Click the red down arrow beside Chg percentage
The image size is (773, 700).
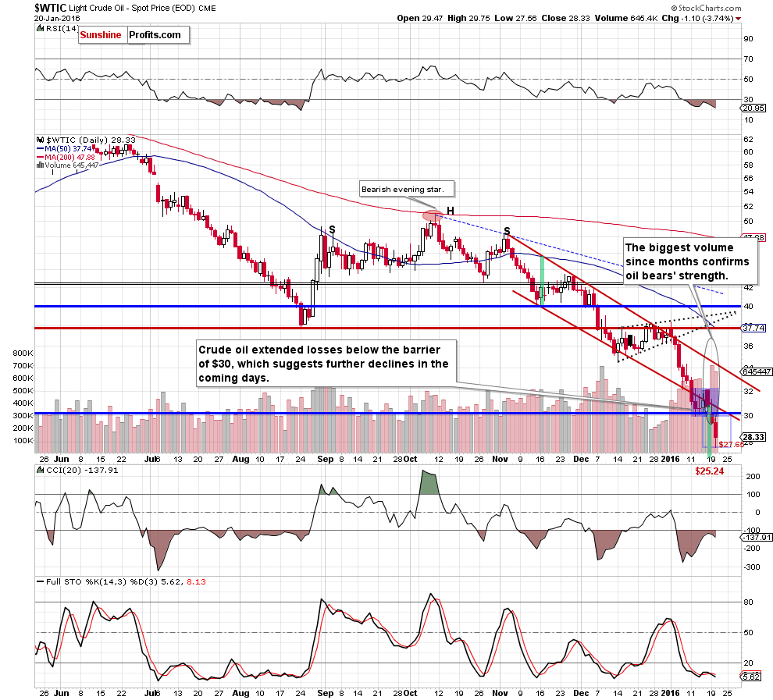click(738, 19)
